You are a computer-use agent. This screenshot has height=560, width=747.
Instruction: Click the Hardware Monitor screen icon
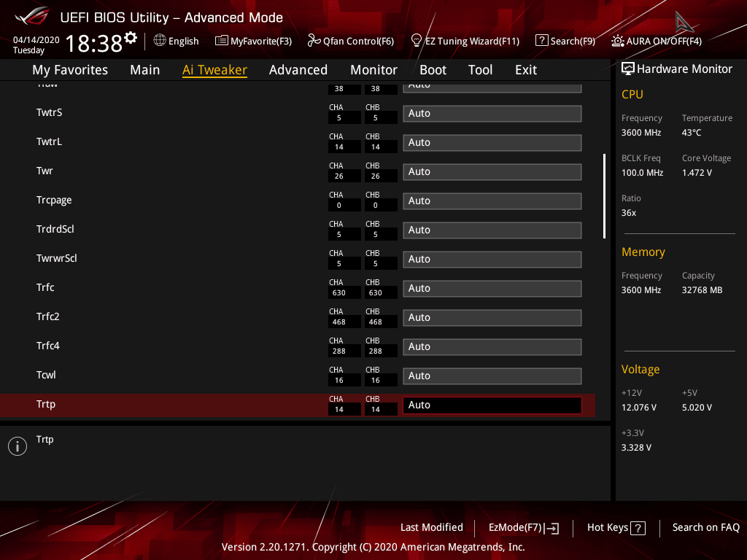coord(628,69)
